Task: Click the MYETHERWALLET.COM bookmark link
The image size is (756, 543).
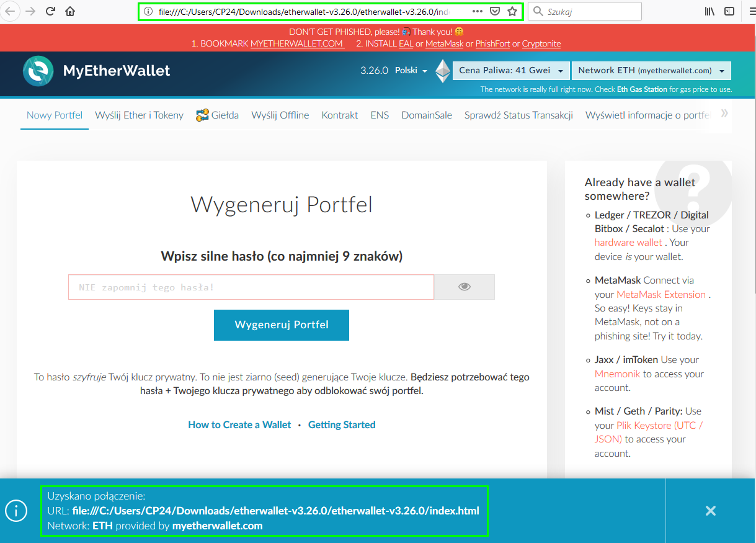Action: (x=297, y=44)
